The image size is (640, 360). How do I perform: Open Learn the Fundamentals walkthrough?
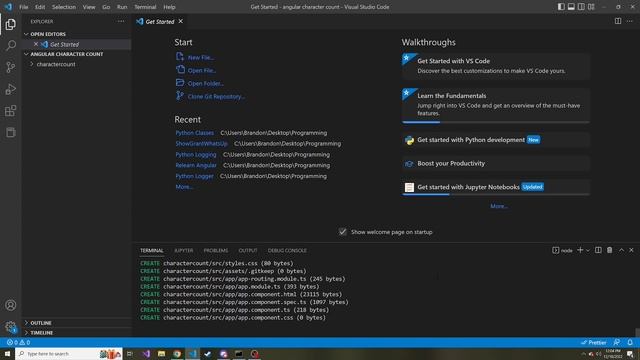coord(496,105)
